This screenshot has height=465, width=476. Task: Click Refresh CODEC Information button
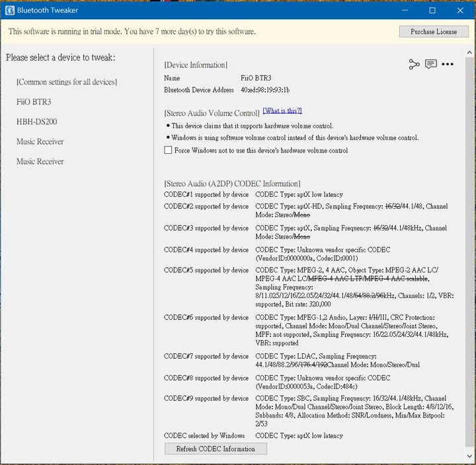[216, 448]
